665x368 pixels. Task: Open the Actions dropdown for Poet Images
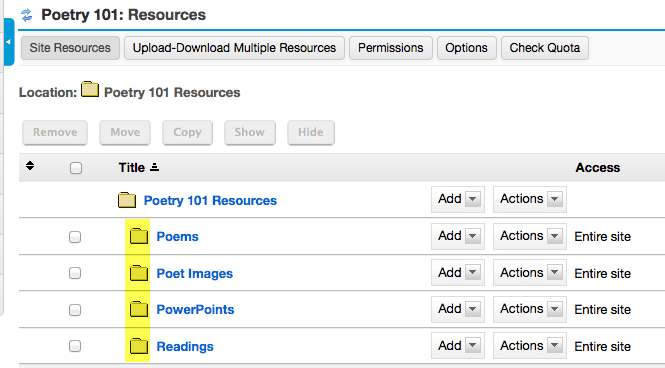point(530,273)
